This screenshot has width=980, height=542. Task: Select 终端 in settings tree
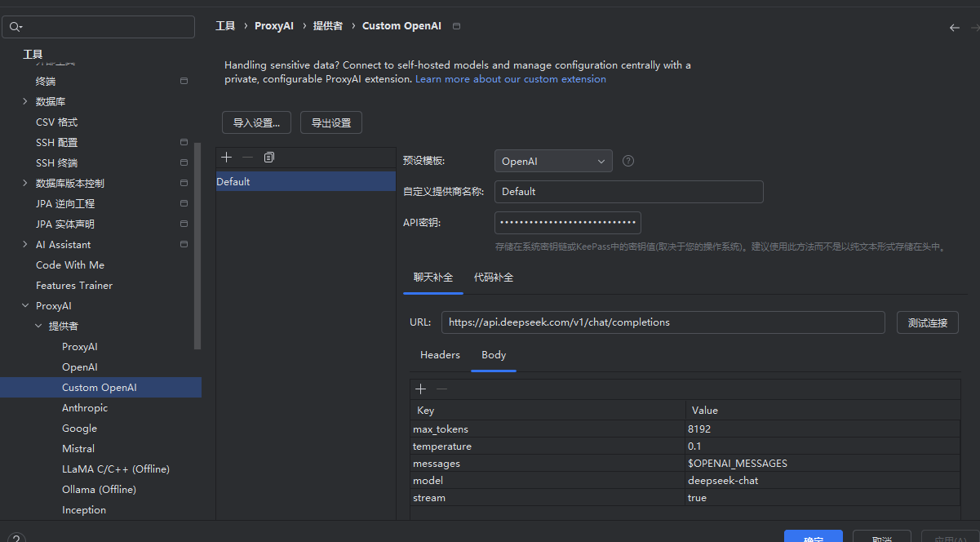[x=46, y=82]
